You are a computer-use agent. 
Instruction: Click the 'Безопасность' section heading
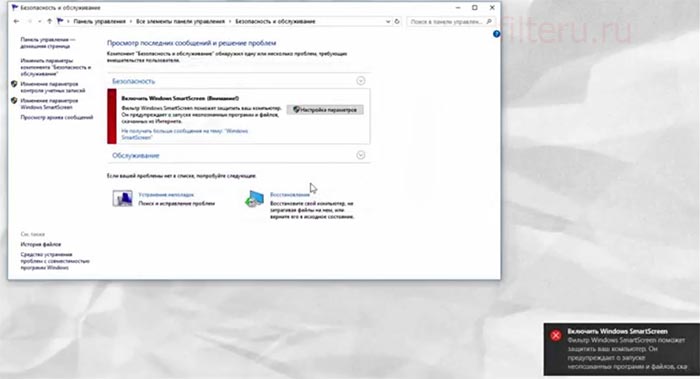(133, 81)
